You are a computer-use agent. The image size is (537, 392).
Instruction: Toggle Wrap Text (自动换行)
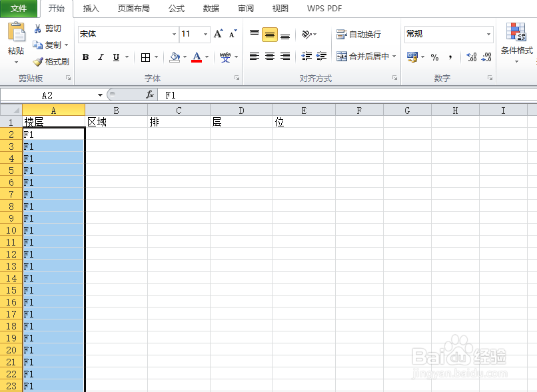(x=358, y=34)
